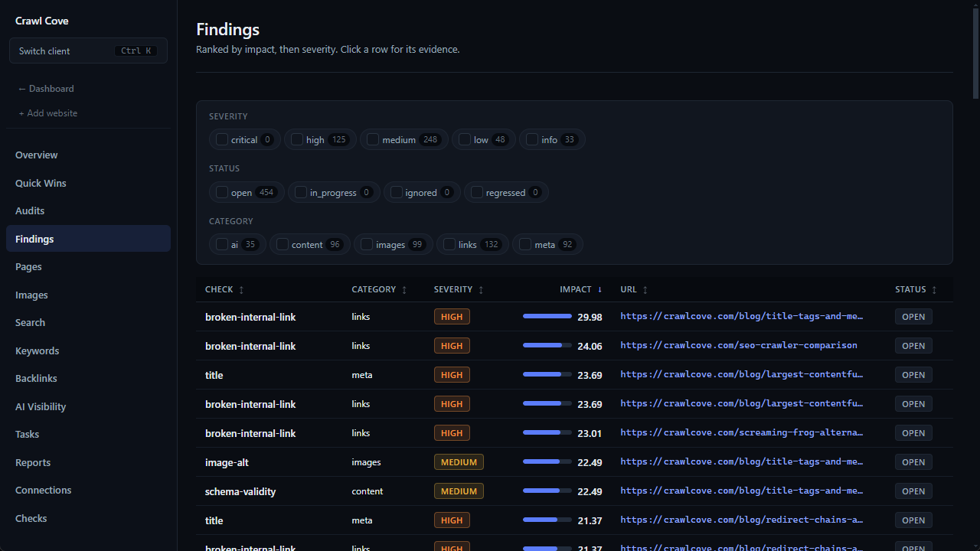This screenshot has width=980, height=551.
Task: Sort by the SEVERITY column arrows
Action: (481, 290)
